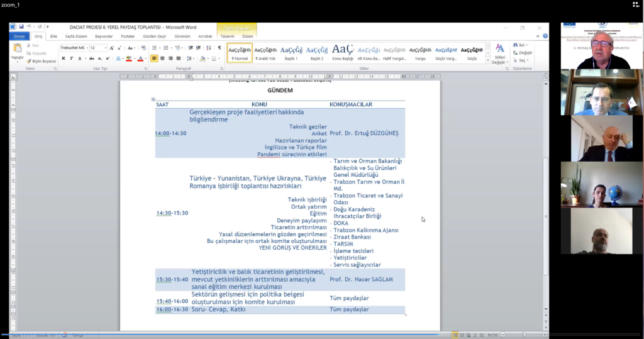Click the Değiştir (Replace) button
This screenshot has width=644, height=339.
tap(523, 53)
